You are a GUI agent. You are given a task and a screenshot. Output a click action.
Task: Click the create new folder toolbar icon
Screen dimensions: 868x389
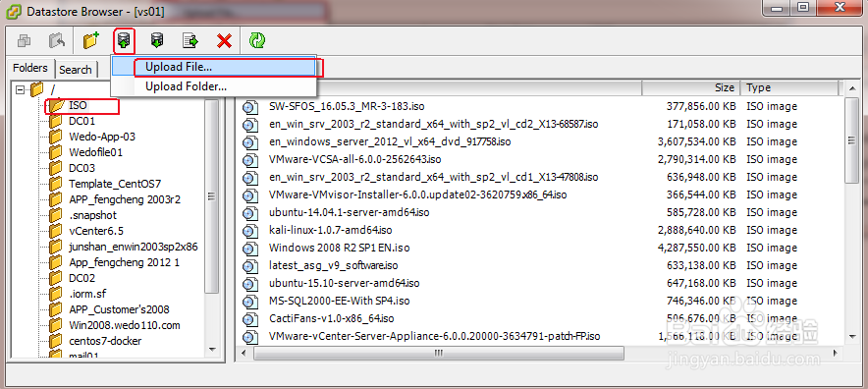coord(90,40)
